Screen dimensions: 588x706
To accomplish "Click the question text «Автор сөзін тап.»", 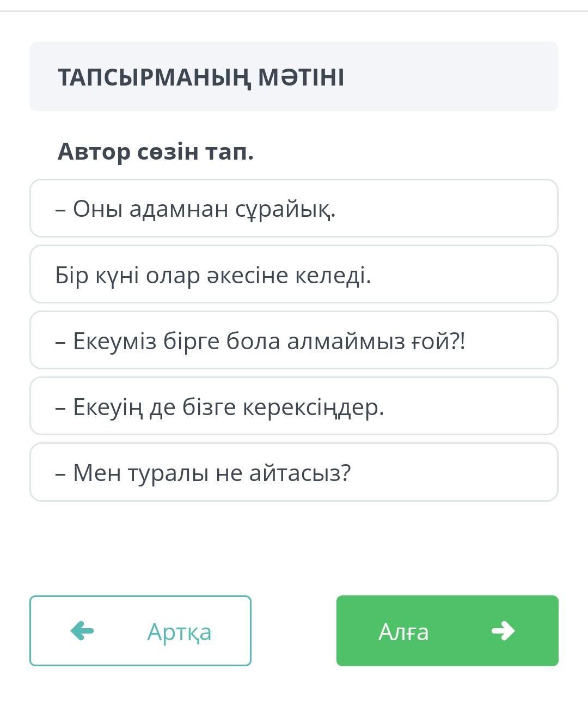I will pos(156,151).
